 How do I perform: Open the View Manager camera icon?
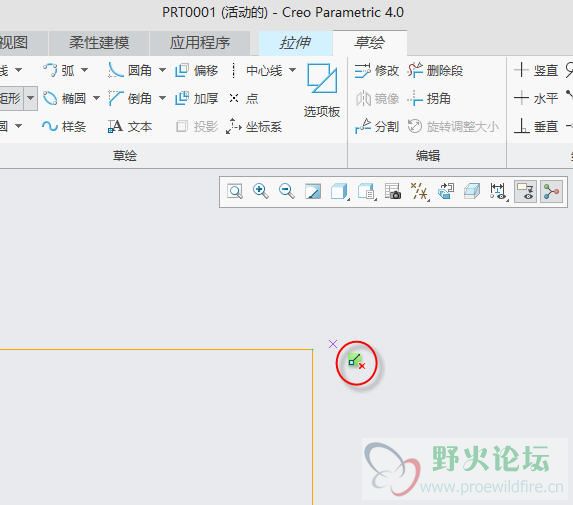coord(393,191)
